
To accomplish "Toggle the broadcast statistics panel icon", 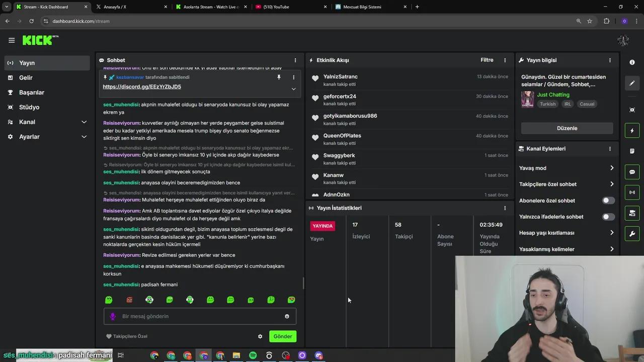I will tap(632, 193).
